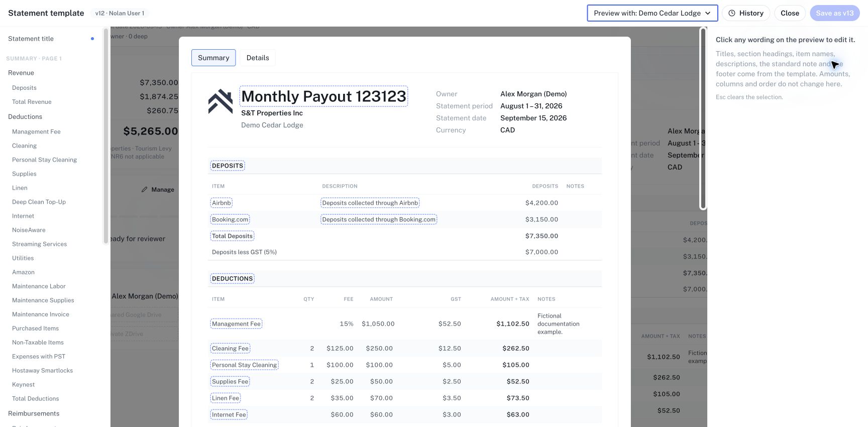Click the sidebar scrollbar

point(105,136)
